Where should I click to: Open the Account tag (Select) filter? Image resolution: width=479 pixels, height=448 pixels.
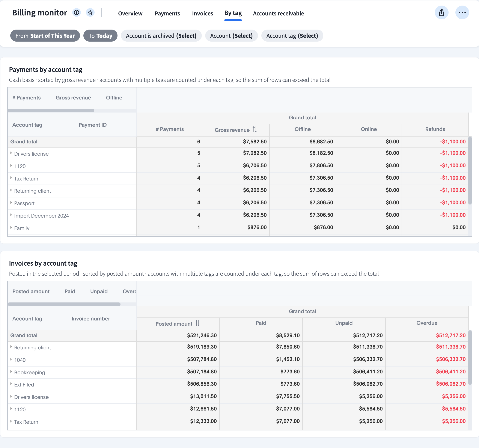(x=292, y=36)
